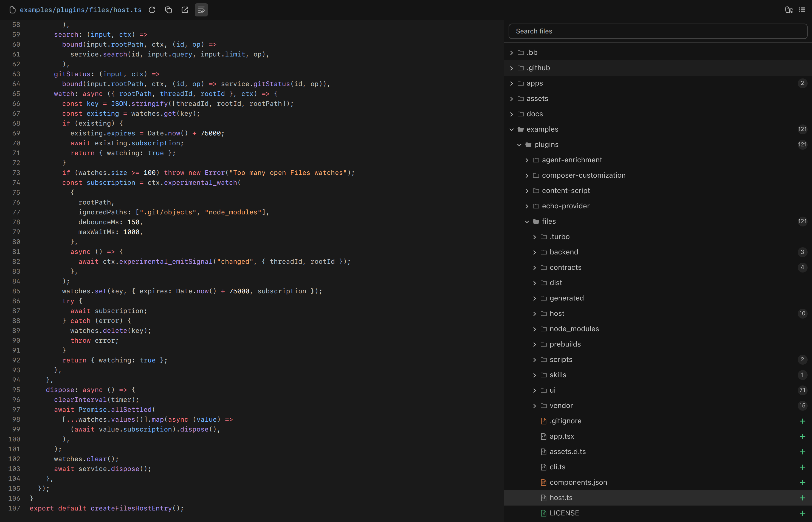Open the assets.d.ts file
The image size is (812, 522).
click(658, 452)
